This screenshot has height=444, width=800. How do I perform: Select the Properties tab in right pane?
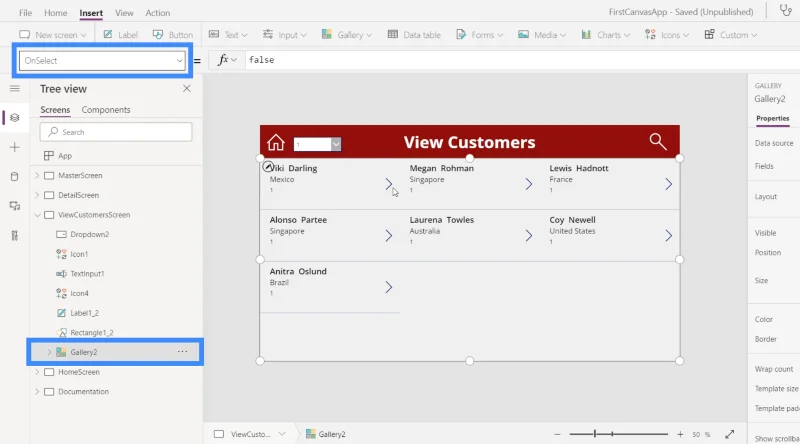772,118
